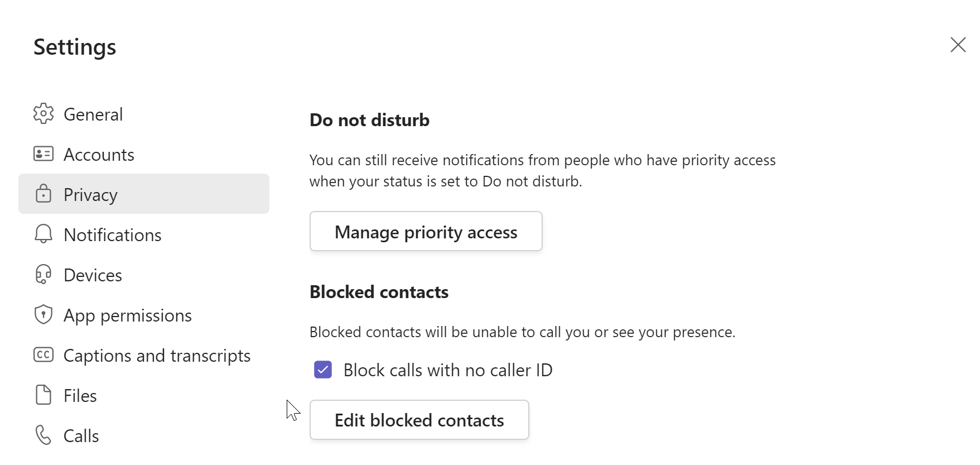980x465 pixels.
Task: Click the Devices headset icon
Action: (x=44, y=275)
